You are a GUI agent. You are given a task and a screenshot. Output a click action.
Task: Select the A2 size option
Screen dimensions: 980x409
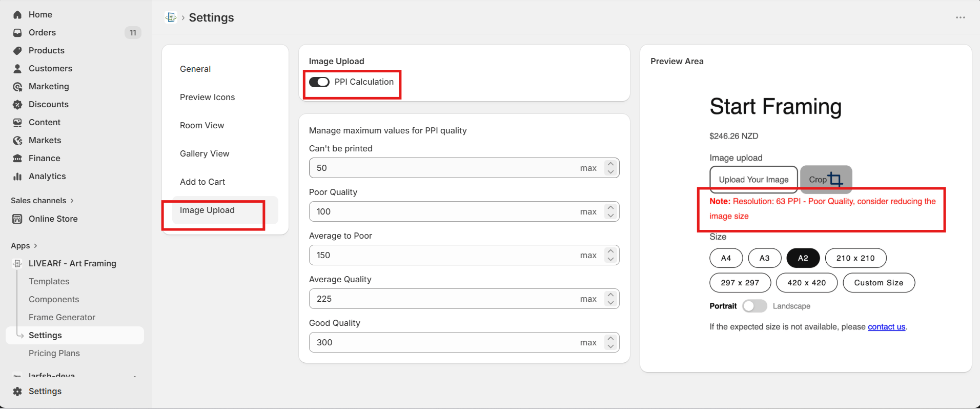(x=803, y=258)
